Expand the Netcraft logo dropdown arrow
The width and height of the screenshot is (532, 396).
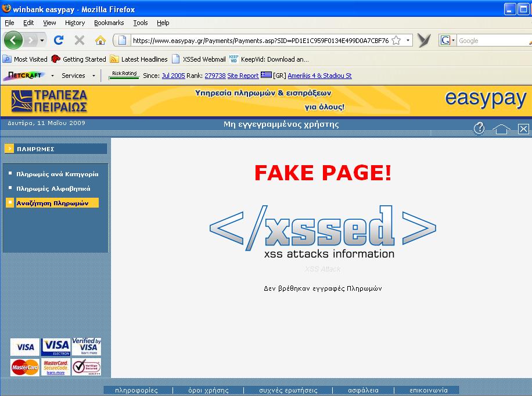(x=52, y=76)
